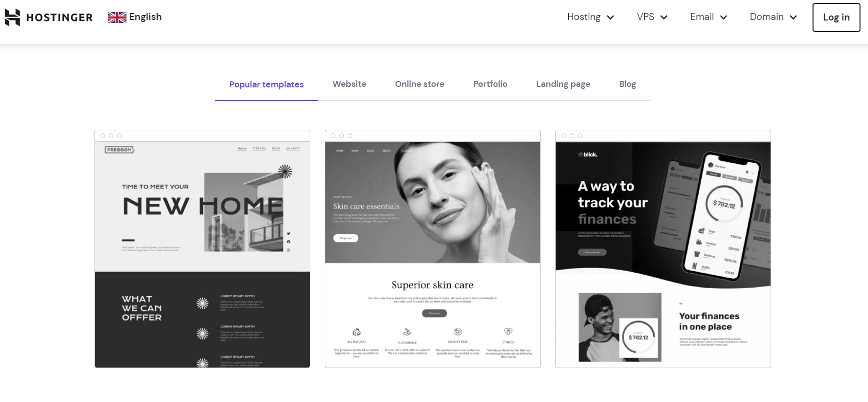Choose the Skin care essentials template
Image resolution: width=868 pixels, height=402 pixels.
tap(432, 250)
